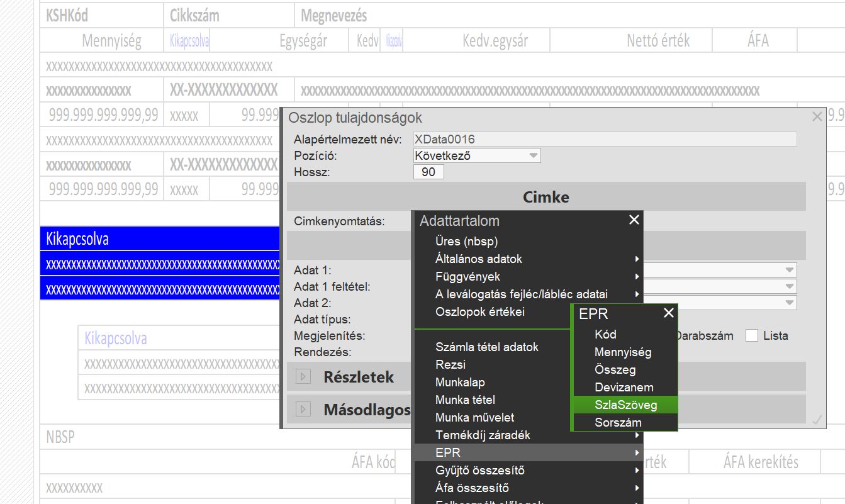Select the Egységár header cell in the report
Viewport: 845px width, 504px height.
point(279,41)
